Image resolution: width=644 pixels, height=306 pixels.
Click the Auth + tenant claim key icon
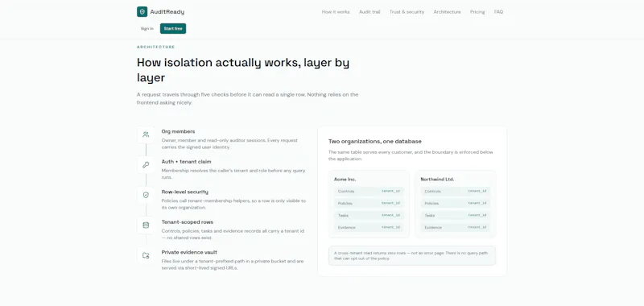pyautogui.click(x=146, y=165)
